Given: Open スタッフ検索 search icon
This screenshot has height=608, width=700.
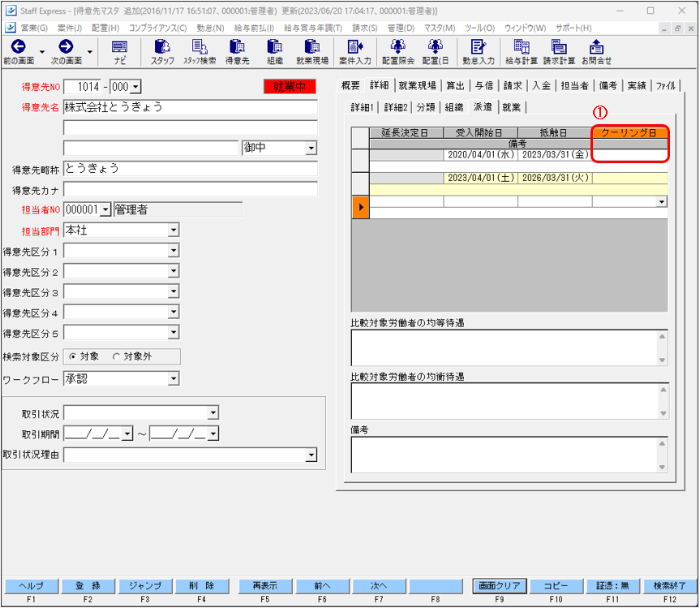Looking at the screenshot, I should tap(200, 46).
